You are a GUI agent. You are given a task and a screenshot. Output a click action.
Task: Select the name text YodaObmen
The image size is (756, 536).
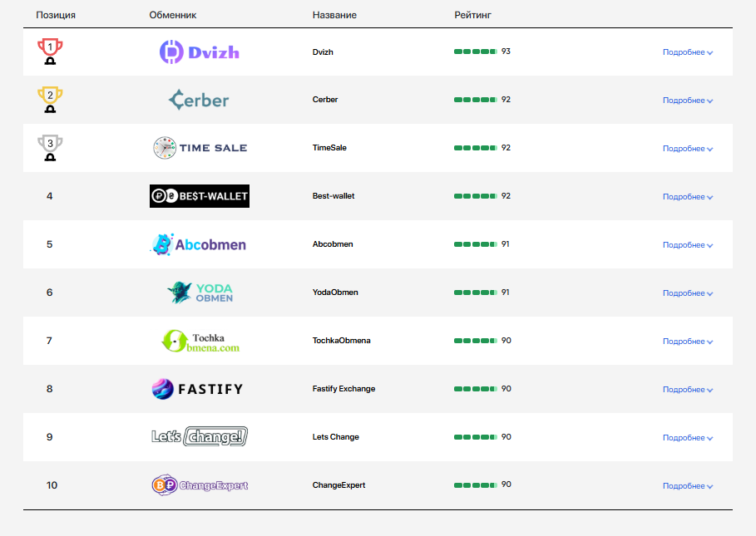coord(335,293)
